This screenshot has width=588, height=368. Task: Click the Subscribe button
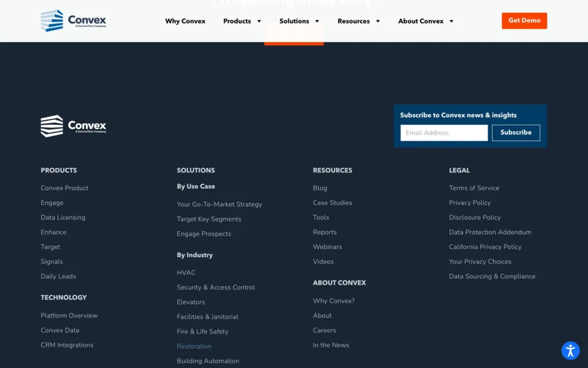tap(516, 133)
